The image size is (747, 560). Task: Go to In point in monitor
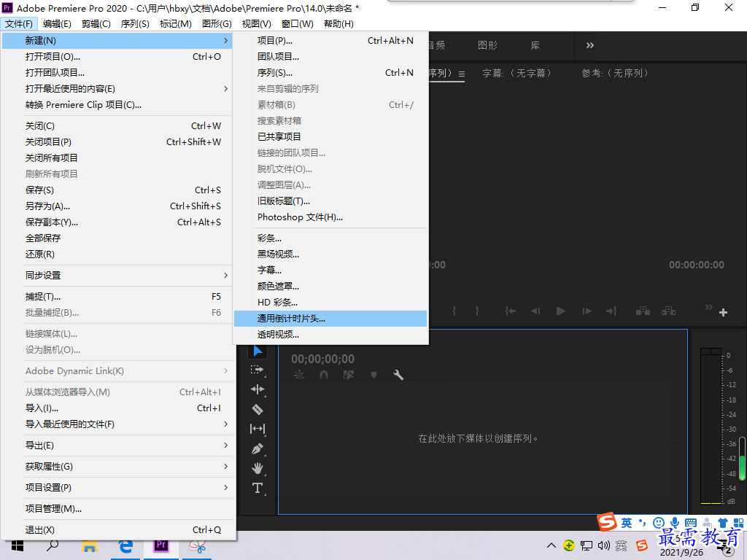[510, 311]
